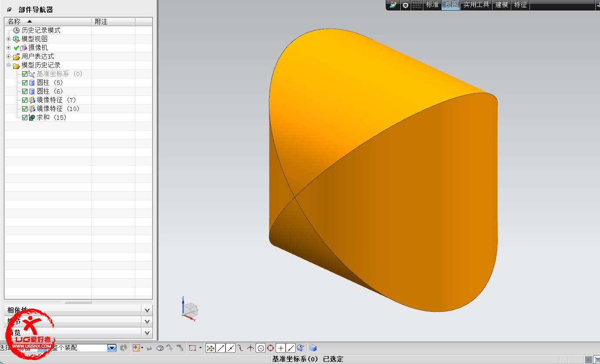Expand the 细节 panel chevron
This screenshot has width=600, height=364.
click(x=147, y=322)
